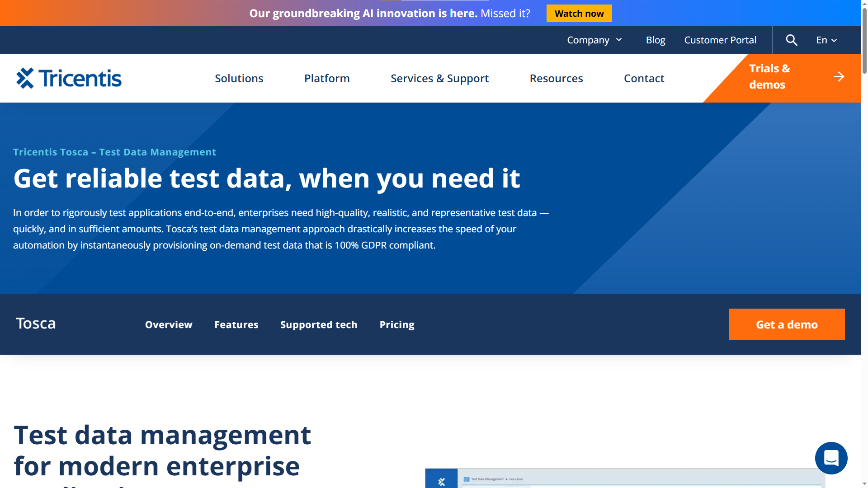868x488 pixels.
Task: Click the Watch now button
Action: [x=579, y=14]
